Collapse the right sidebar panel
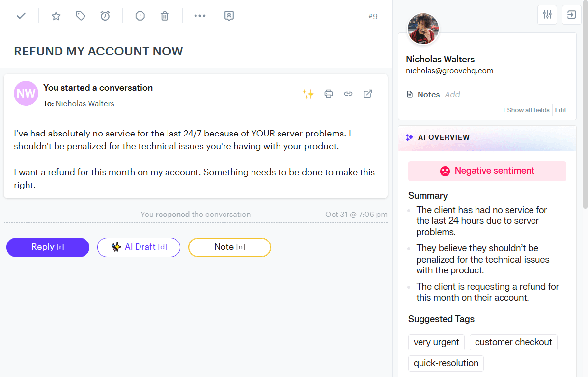 [x=571, y=15]
